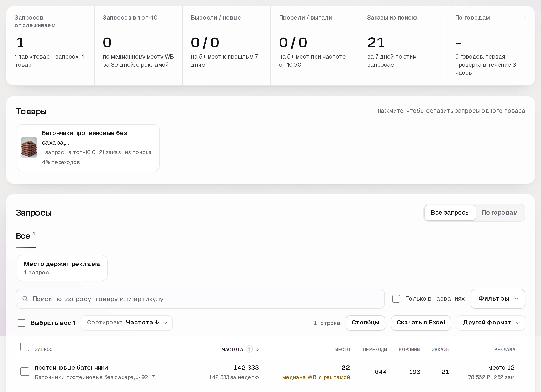Viewport: 541px width, 392px height.
Task: Click the arrow icon in По городам card
Action: pyautogui.click(x=524, y=17)
